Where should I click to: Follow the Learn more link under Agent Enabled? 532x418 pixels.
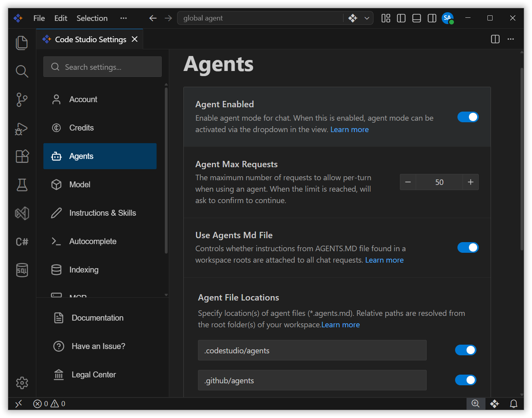pos(349,130)
